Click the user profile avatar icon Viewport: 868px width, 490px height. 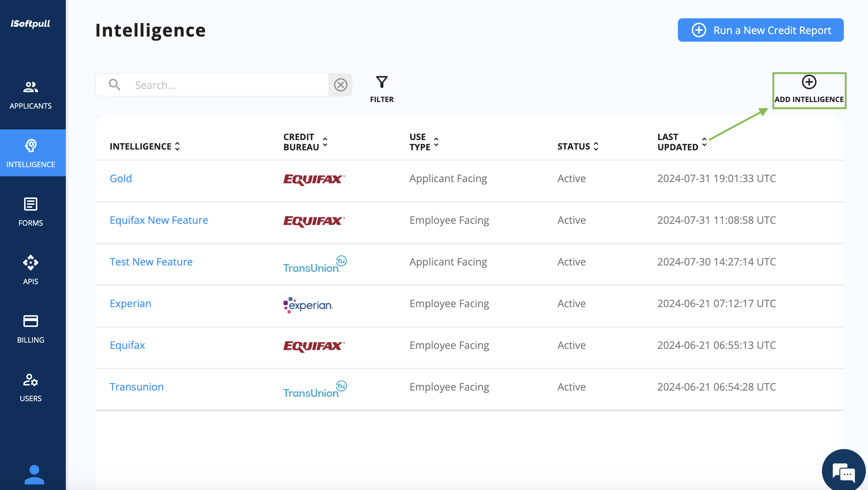(x=34, y=474)
